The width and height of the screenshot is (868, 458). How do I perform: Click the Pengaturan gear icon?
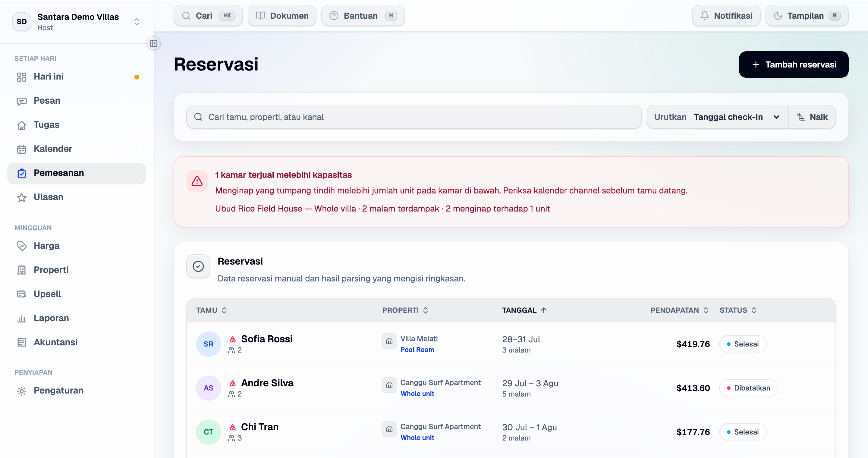click(x=22, y=391)
